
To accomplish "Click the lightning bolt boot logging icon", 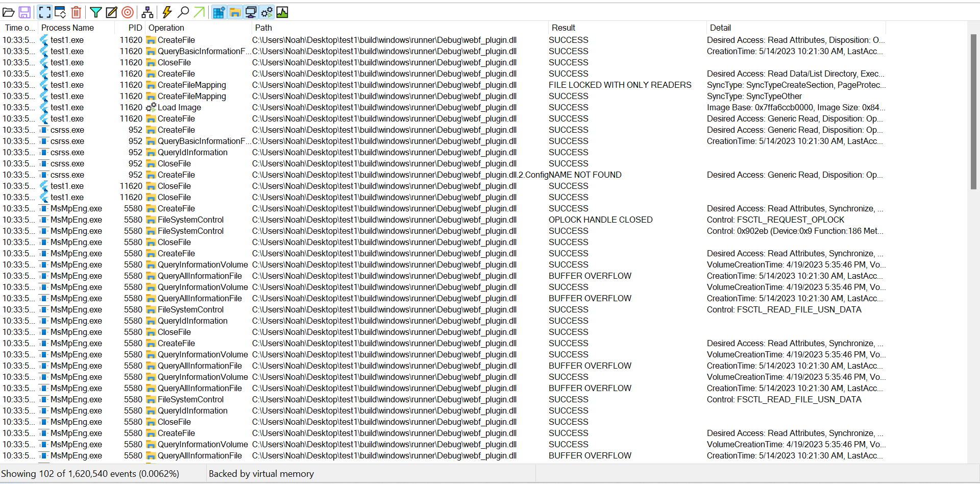I will [x=167, y=12].
